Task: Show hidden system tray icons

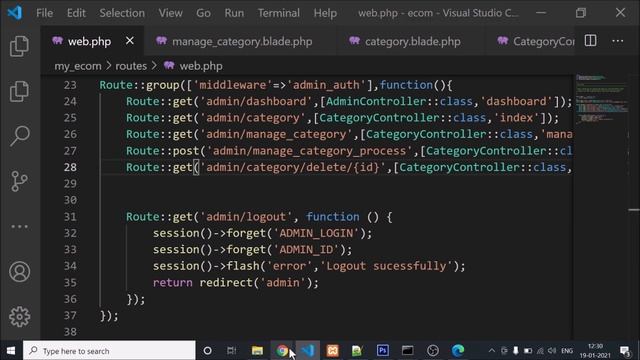Action: tap(492, 351)
